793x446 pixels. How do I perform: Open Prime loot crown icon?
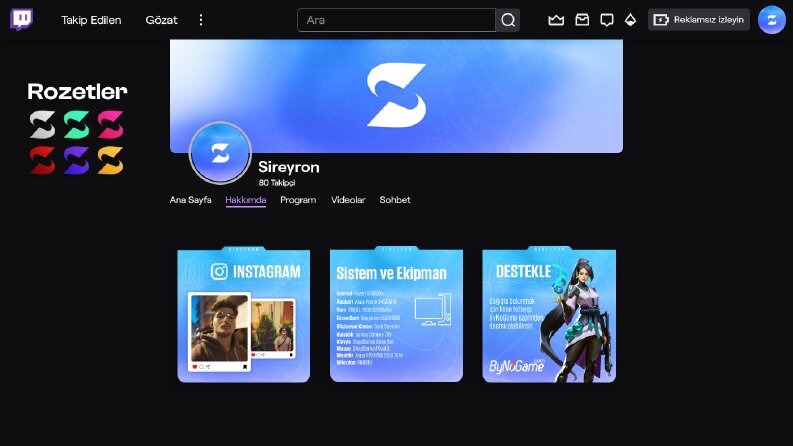(556, 20)
